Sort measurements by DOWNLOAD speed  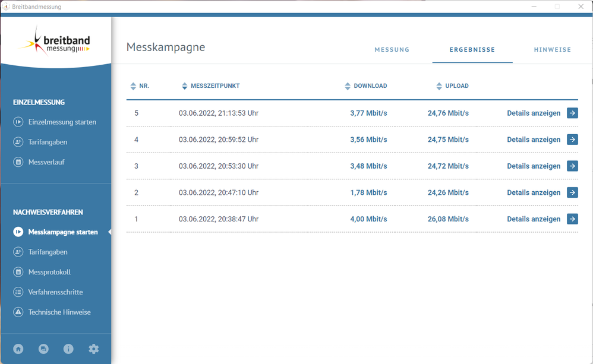click(x=348, y=86)
